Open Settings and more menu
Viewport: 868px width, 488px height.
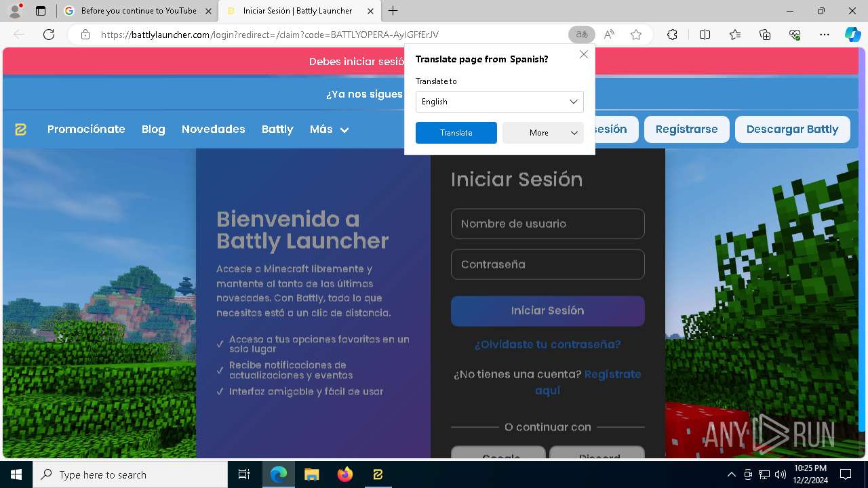pos(825,35)
